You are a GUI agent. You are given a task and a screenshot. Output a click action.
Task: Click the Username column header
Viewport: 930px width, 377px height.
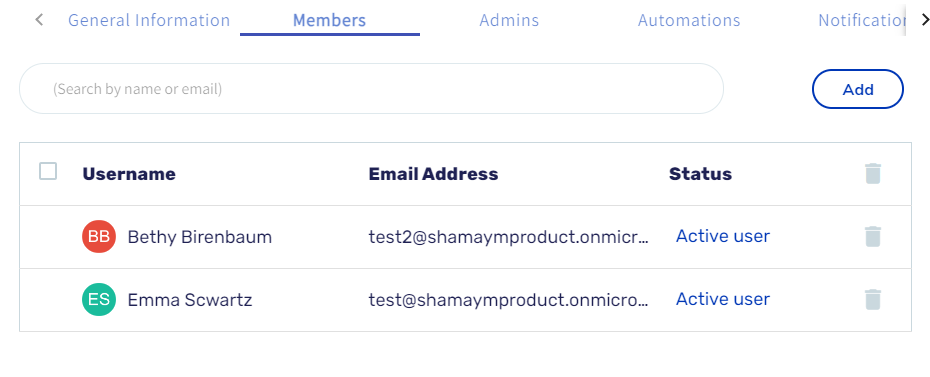tap(129, 174)
